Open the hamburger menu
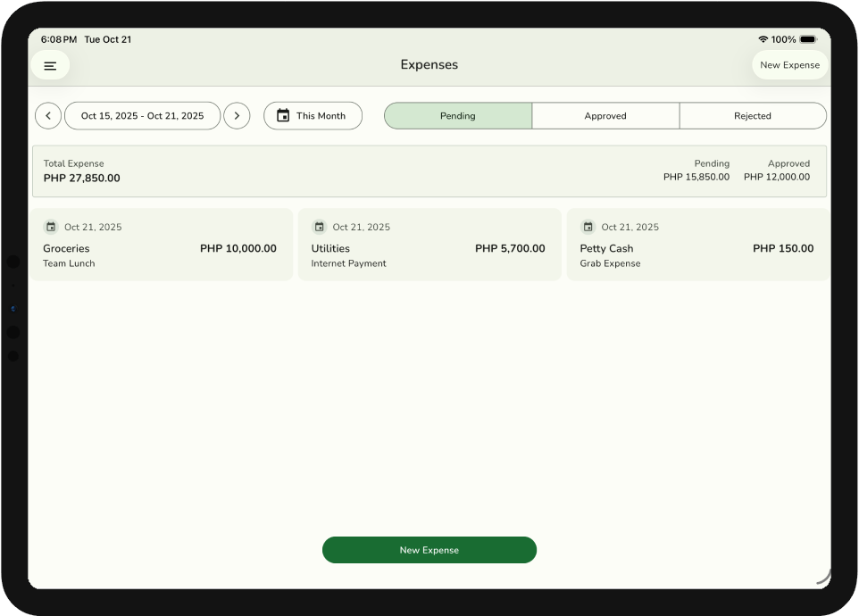 (50, 65)
